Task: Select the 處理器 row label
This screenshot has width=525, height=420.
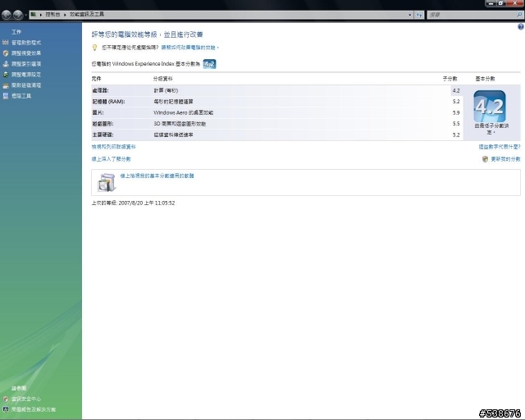Action: point(100,90)
